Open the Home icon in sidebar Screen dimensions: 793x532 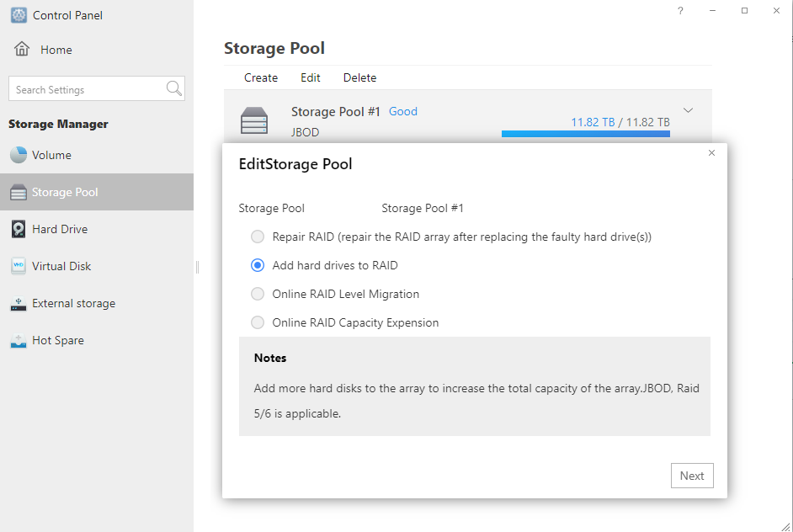22,49
